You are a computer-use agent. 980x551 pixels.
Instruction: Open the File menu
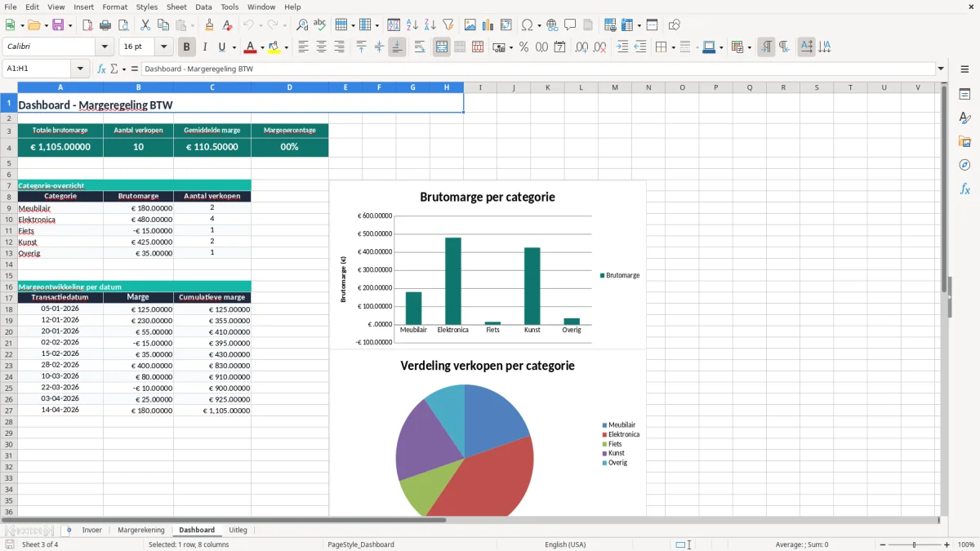click(11, 7)
